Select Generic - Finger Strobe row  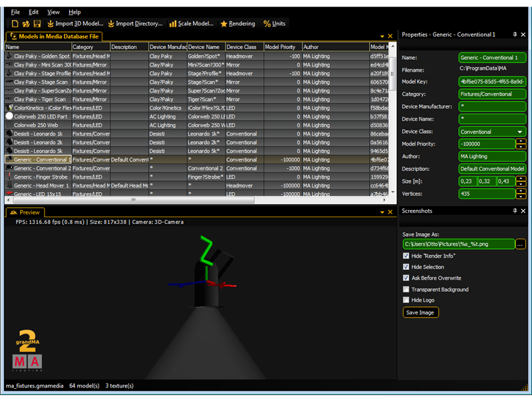click(x=197, y=177)
